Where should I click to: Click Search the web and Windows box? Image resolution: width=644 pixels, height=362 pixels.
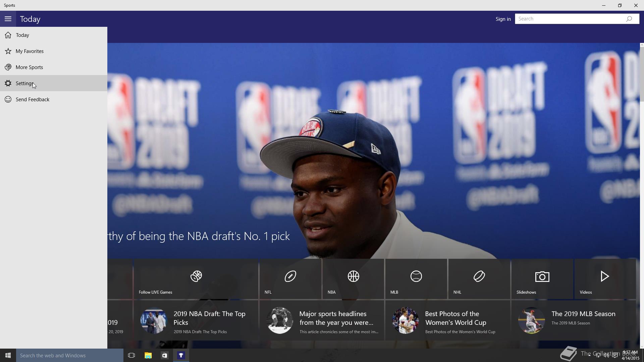tap(70, 355)
